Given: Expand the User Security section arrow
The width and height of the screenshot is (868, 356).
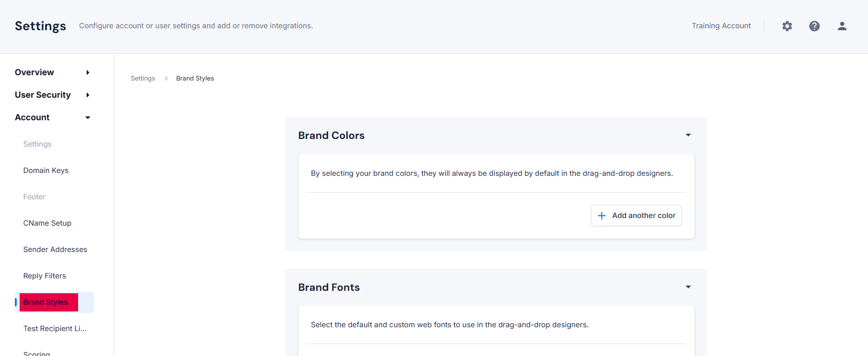Looking at the screenshot, I should pyautogui.click(x=88, y=95).
